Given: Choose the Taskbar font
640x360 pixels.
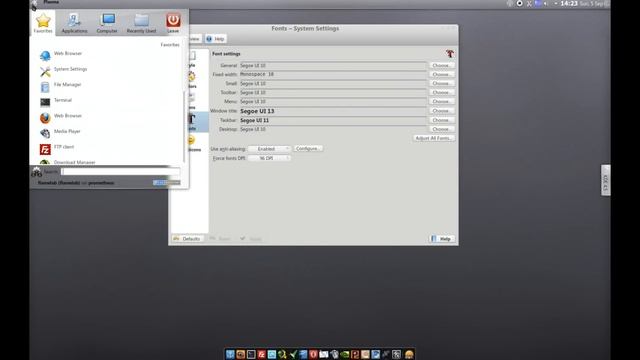Looking at the screenshot, I should (441, 120).
